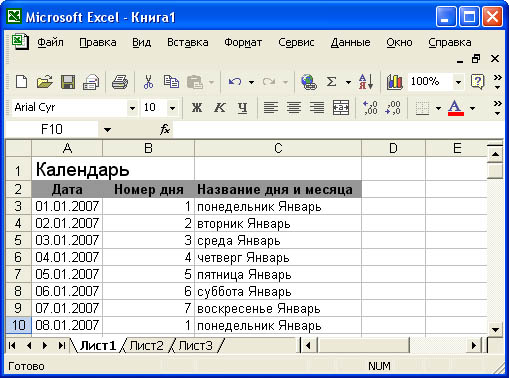Go to the first sheet tab navigation arrow
The image size is (509, 378).
click(x=12, y=346)
